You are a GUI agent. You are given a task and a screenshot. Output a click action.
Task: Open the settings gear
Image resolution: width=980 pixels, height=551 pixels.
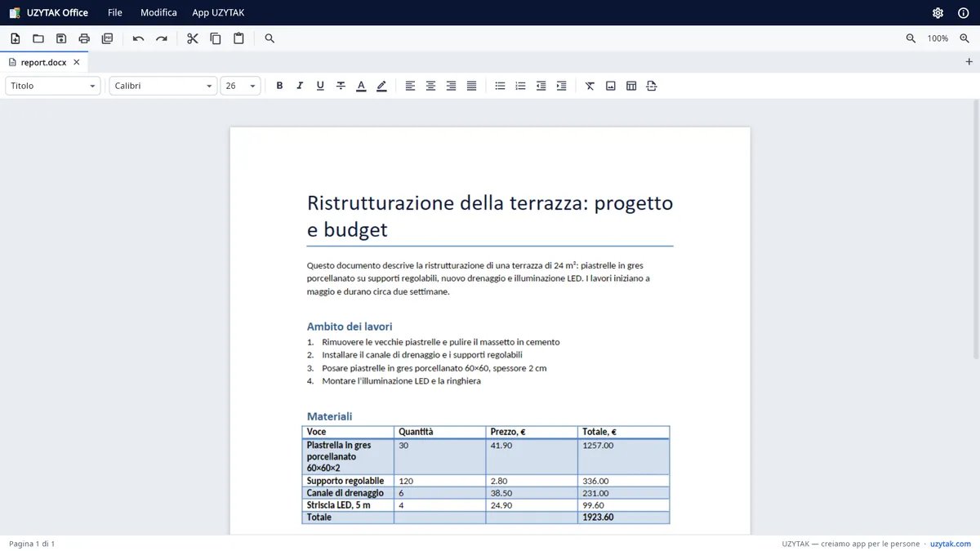938,13
